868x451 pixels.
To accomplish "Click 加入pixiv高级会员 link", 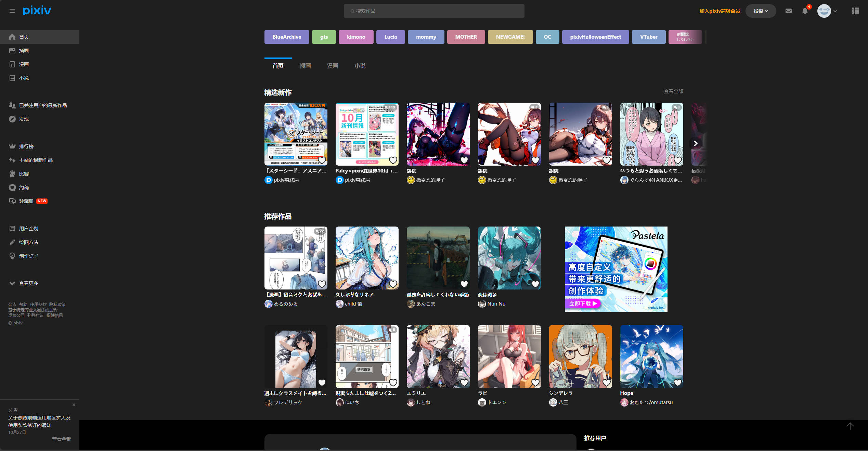I will point(719,11).
